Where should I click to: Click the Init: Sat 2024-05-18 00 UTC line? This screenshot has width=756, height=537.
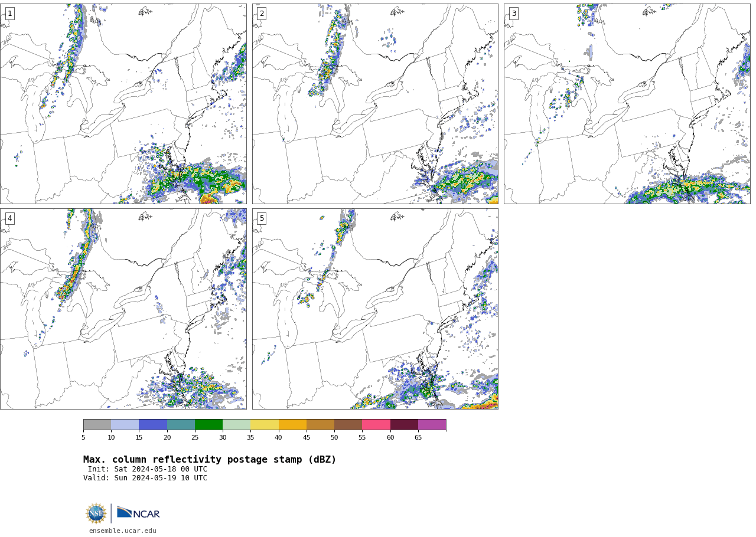tap(148, 469)
